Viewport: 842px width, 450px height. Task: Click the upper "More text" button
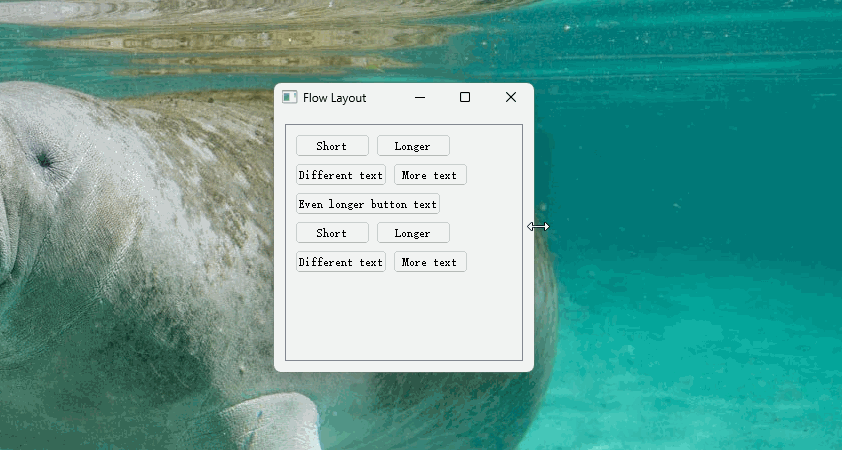(x=430, y=175)
